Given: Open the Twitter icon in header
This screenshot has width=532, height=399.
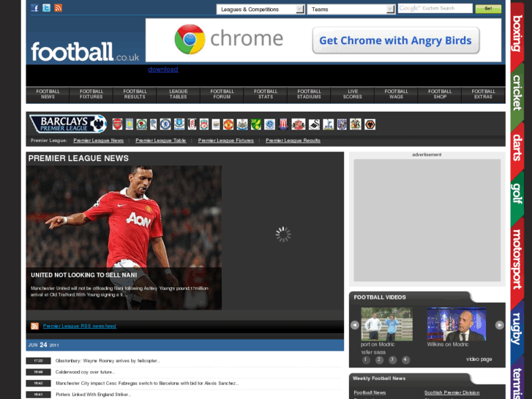Looking at the screenshot, I should coord(47,8).
